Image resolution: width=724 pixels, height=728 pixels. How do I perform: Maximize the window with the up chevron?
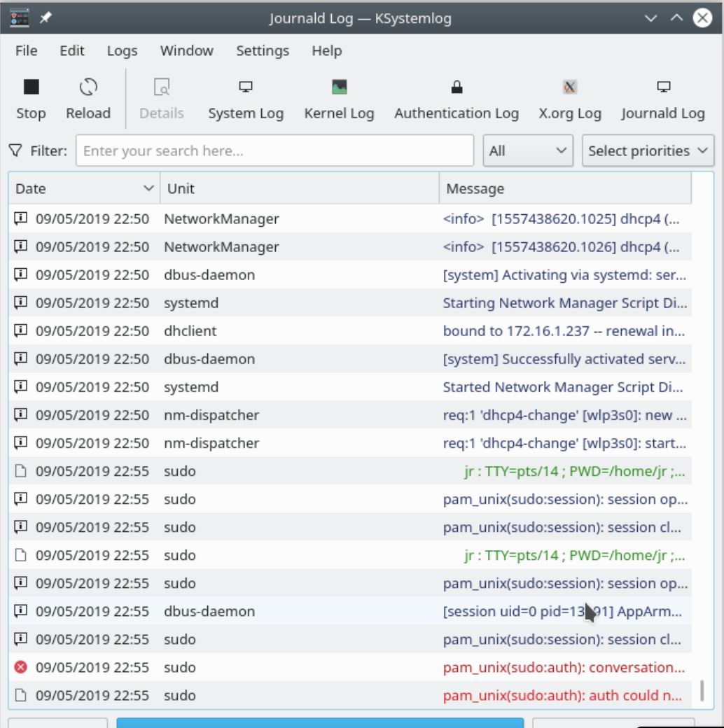pos(676,18)
